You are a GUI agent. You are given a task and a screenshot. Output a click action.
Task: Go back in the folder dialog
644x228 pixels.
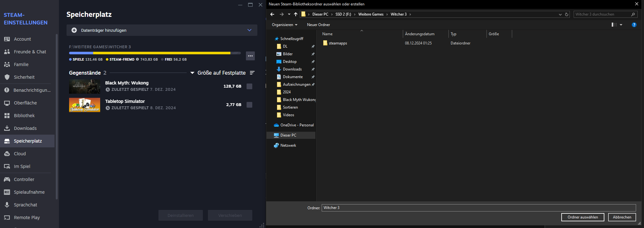272,14
